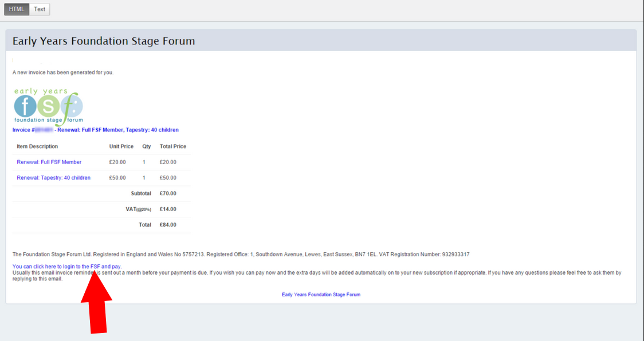
Task: Select the Subtotal amount £70.00
Action: (168, 193)
